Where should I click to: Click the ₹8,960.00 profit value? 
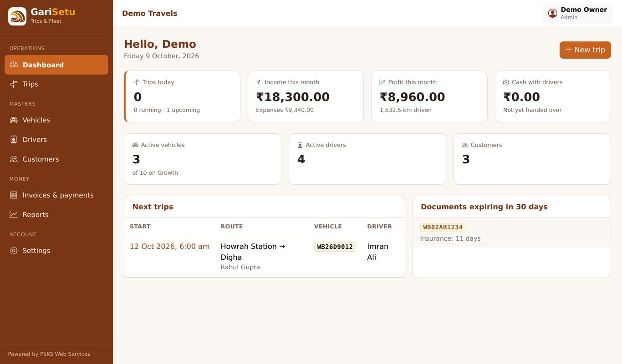pyautogui.click(x=413, y=97)
